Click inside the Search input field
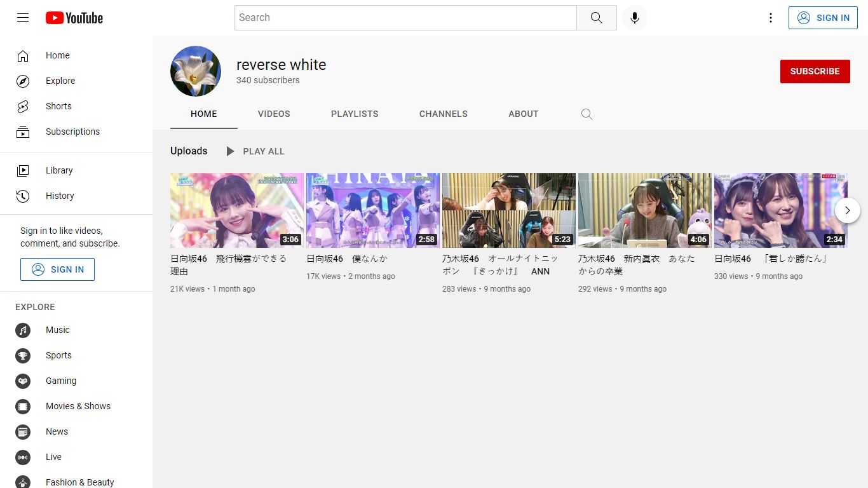The width and height of the screenshot is (868, 488). (x=405, y=18)
